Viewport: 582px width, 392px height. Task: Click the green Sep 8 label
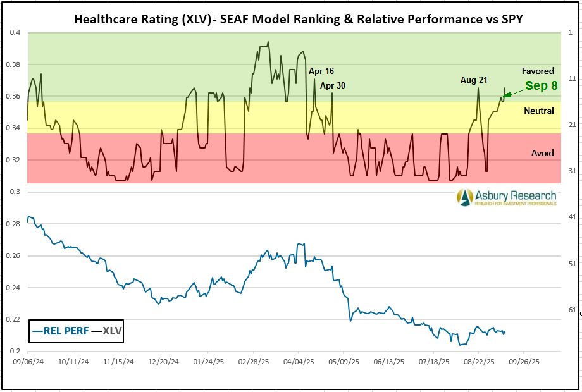coord(542,86)
